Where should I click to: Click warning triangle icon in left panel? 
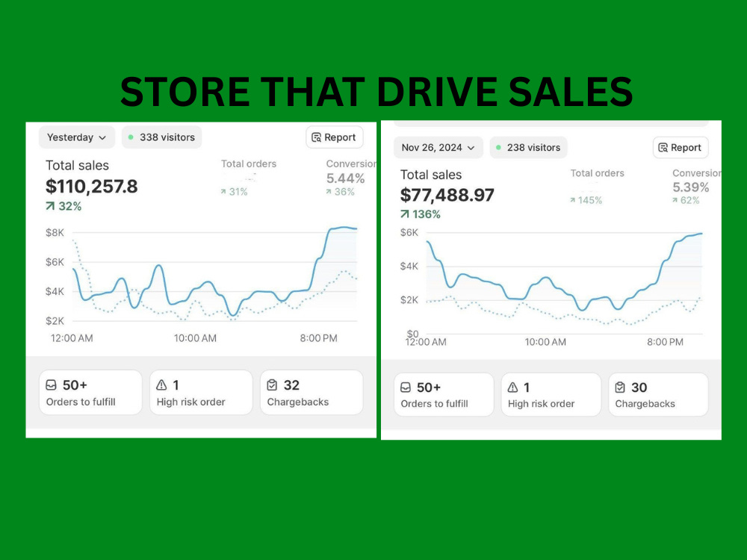point(161,385)
